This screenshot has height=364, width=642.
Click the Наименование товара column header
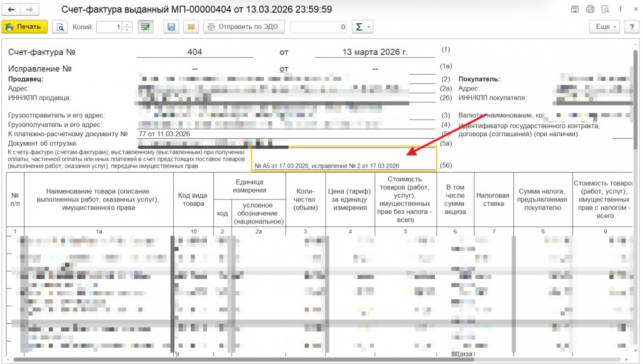click(99, 200)
